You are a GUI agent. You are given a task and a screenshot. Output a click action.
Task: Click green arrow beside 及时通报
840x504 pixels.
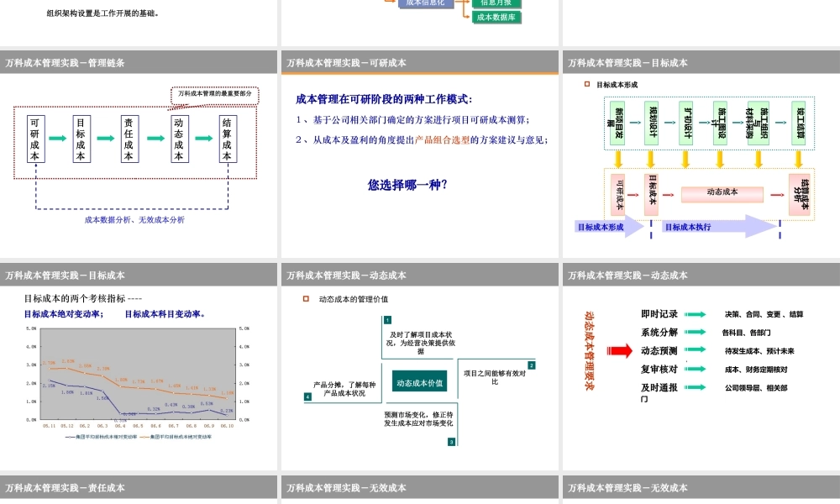[x=696, y=386]
